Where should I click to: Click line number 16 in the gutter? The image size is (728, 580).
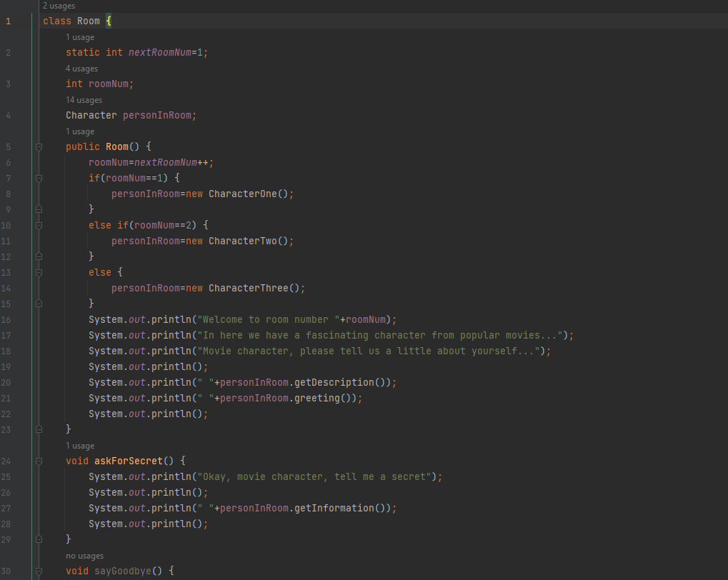coord(7,320)
